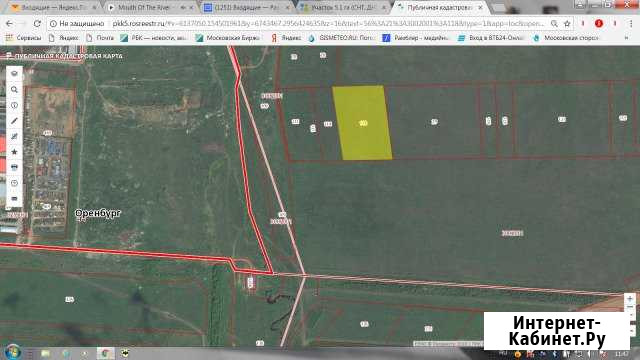Viewport: 640px width, 360px height.
Task: Activate the info identify tool
Action: [14, 105]
